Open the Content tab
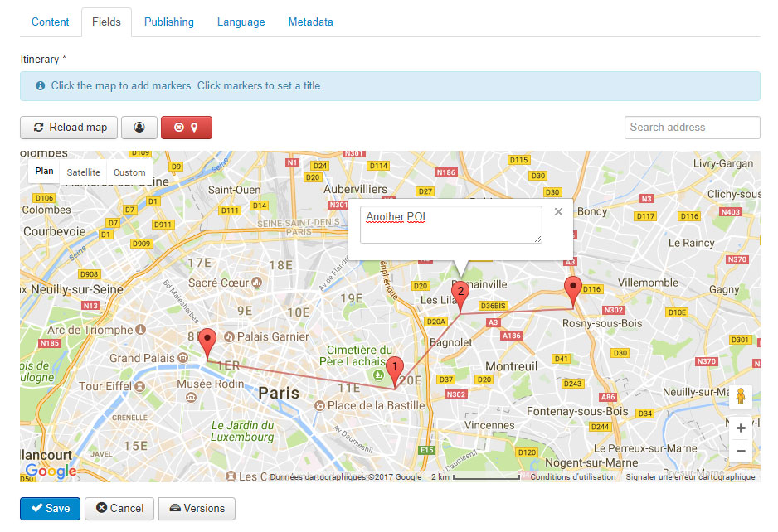 tap(50, 22)
